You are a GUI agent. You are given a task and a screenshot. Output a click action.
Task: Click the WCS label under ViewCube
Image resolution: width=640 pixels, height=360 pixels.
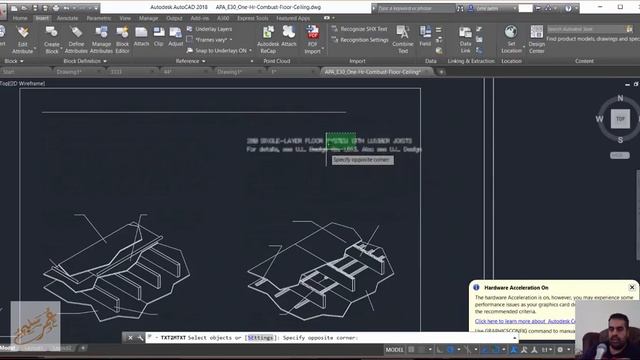pos(620,155)
